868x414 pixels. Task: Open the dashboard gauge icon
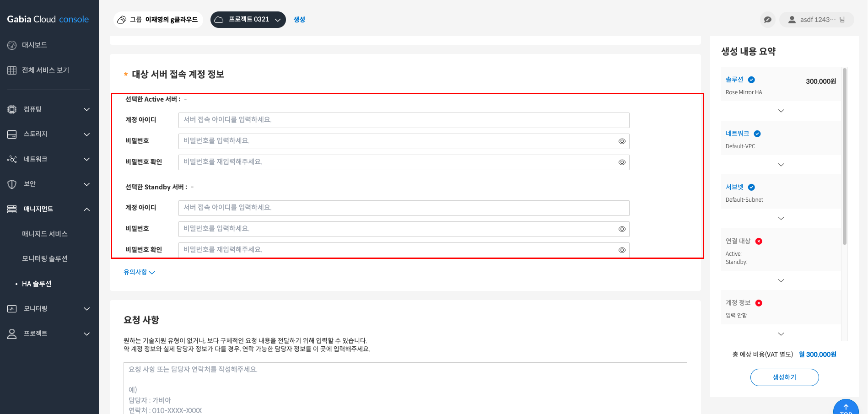(12, 45)
